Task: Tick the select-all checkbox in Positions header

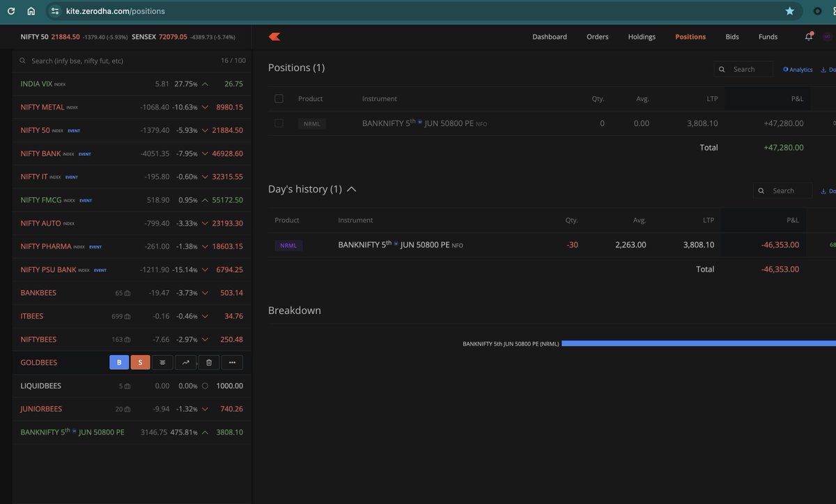Action: tap(279, 99)
